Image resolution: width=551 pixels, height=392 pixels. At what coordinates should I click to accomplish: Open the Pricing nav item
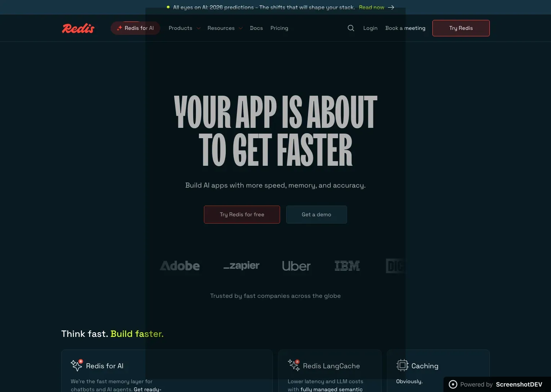[279, 28]
